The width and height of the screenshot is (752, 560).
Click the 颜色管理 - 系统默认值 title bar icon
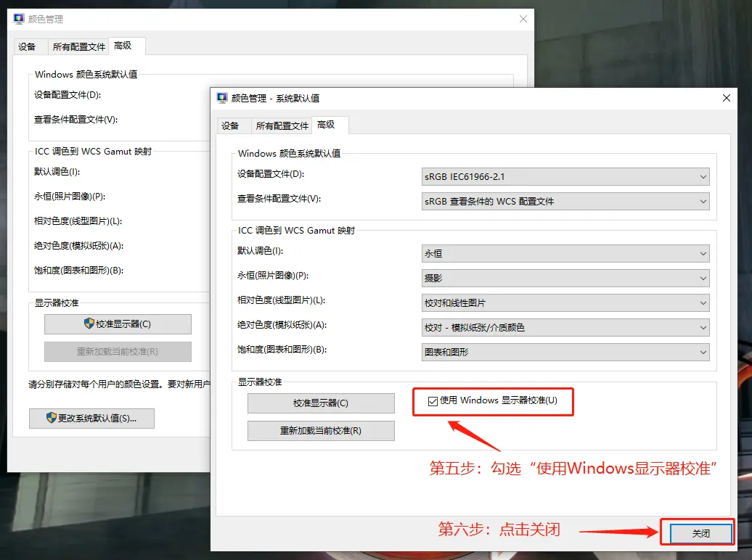[x=222, y=98]
